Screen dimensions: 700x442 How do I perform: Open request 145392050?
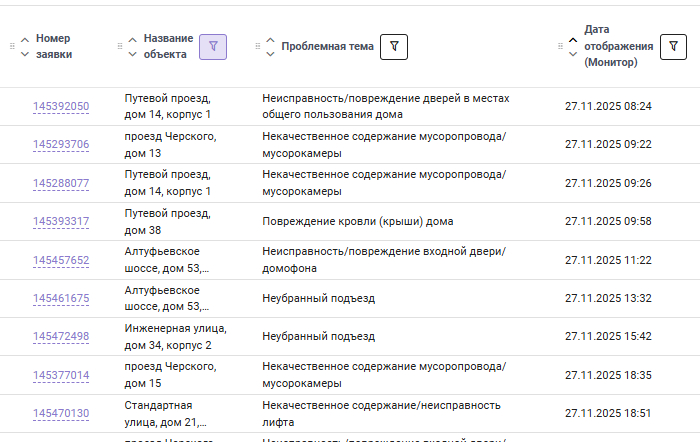pyautogui.click(x=61, y=107)
